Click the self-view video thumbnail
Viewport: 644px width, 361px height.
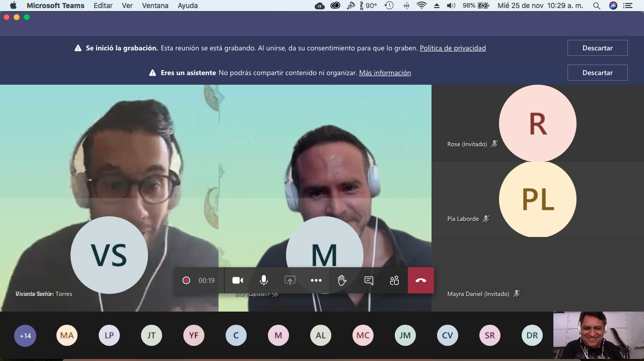coord(598,335)
